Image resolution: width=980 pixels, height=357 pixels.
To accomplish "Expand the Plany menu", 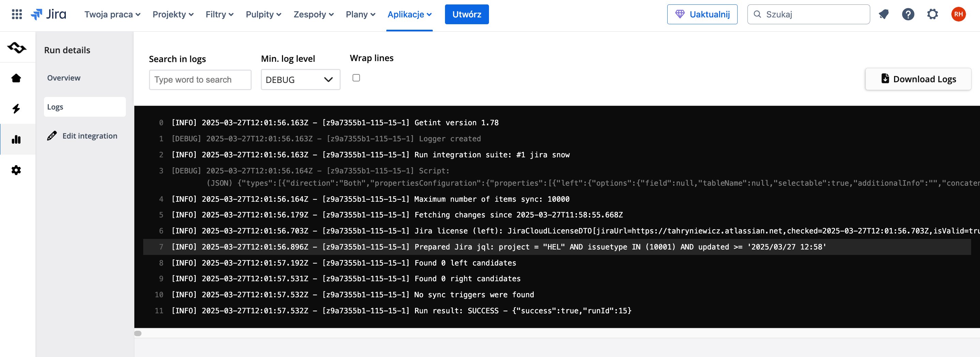I will point(360,14).
